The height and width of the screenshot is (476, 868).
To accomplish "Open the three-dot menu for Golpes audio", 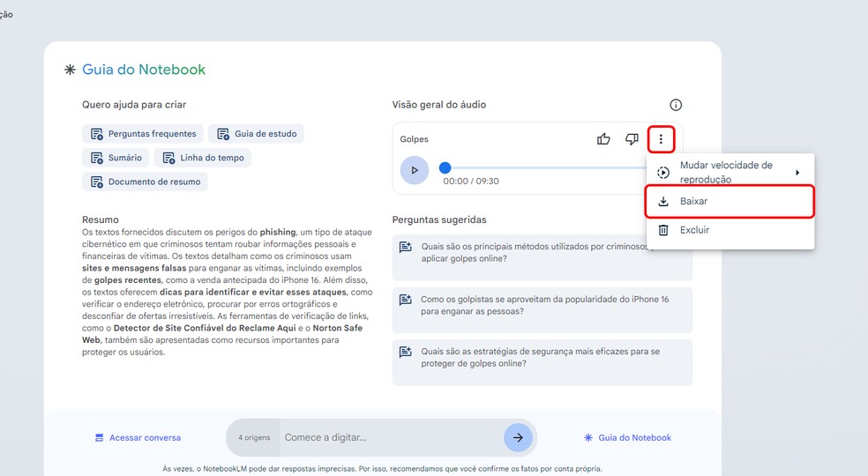I will (661, 139).
